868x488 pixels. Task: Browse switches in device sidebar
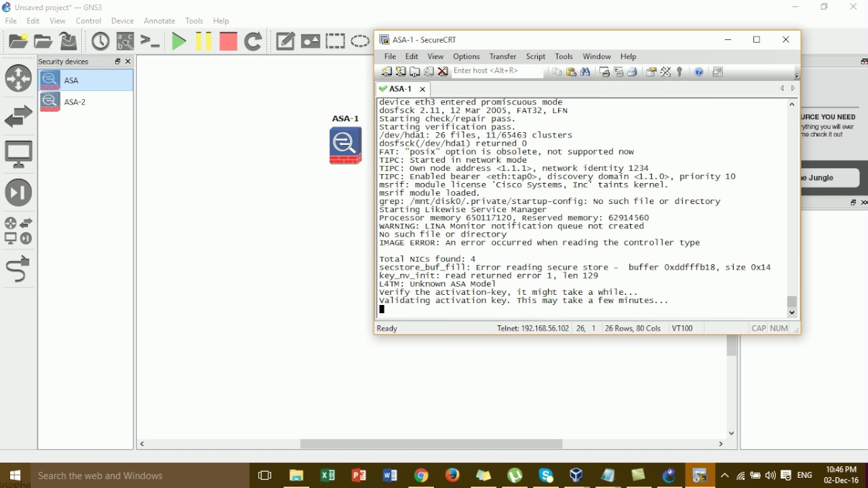(18, 117)
